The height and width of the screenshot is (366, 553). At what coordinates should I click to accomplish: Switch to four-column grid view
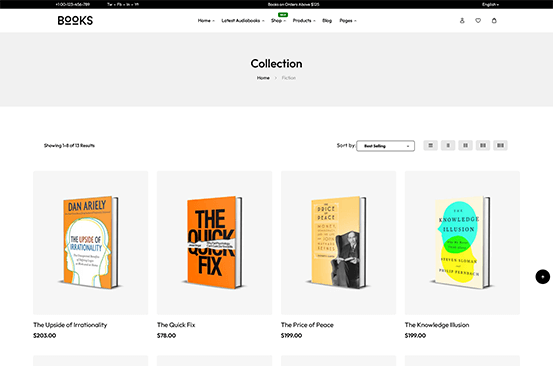500,145
